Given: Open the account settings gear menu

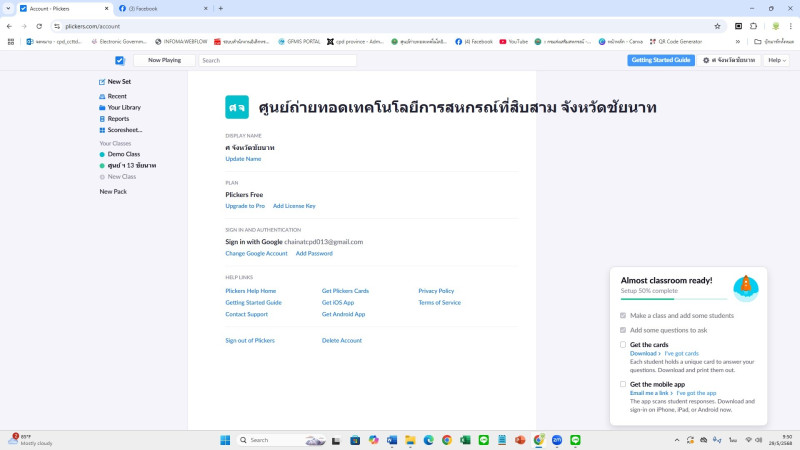Looking at the screenshot, I should tap(729, 60).
